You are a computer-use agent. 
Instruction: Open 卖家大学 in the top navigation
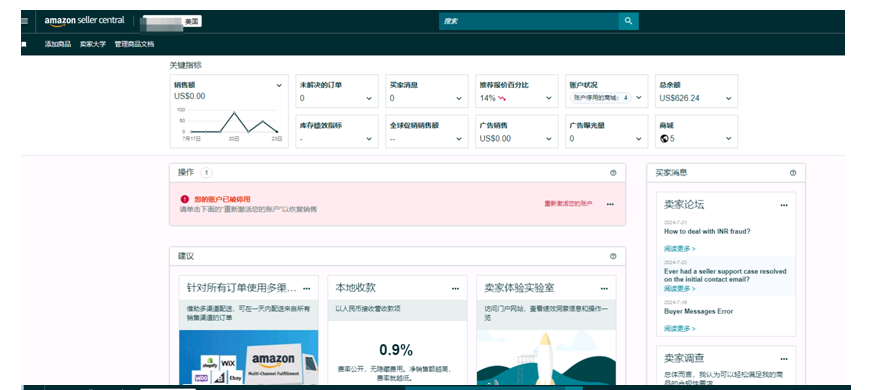(93, 44)
